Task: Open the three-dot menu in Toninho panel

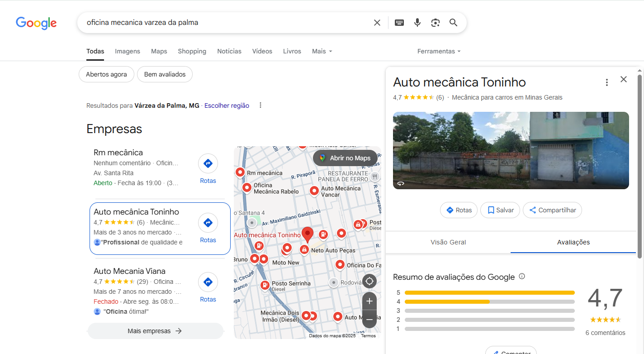Action: pyautogui.click(x=607, y=82)
